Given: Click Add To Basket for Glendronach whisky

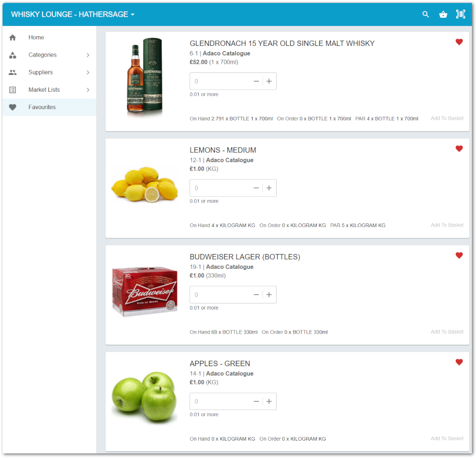Looking at the screenshot, I should (x=447, y=118).
